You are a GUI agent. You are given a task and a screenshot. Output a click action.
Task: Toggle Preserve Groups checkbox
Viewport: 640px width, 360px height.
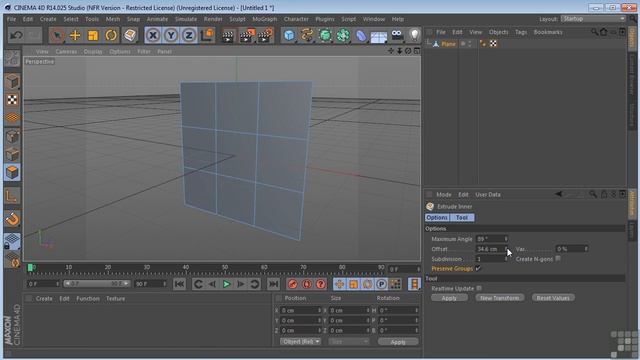(x=478, y=268)
